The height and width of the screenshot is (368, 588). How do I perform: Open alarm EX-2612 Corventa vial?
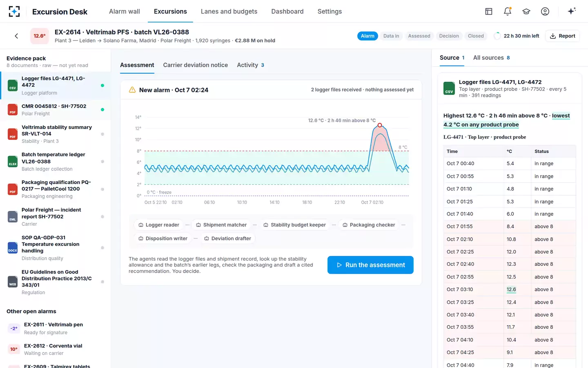55,350
